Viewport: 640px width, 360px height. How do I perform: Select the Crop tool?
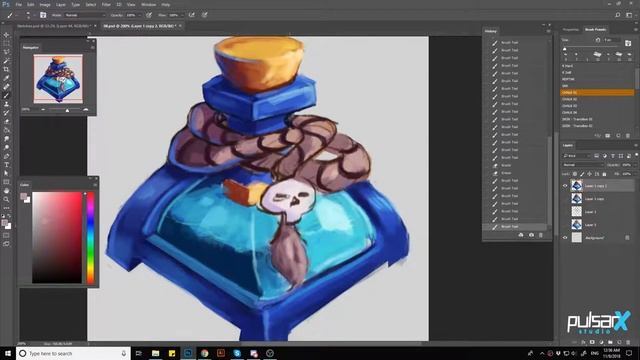(x=6, y=69)
